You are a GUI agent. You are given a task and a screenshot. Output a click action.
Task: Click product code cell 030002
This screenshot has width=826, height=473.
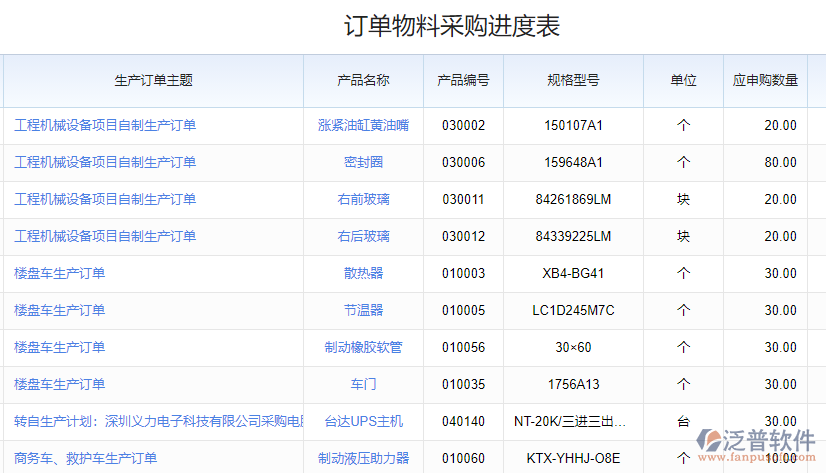coord(463,125)
